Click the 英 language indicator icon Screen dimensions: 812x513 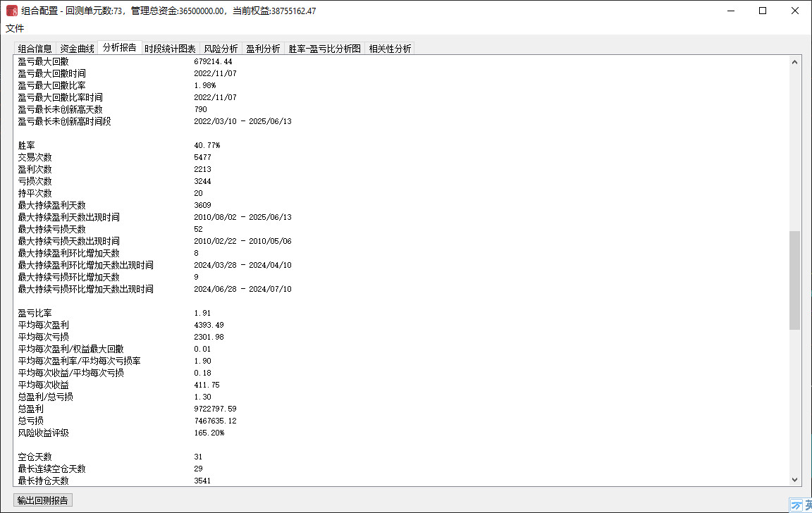(808, 505)
